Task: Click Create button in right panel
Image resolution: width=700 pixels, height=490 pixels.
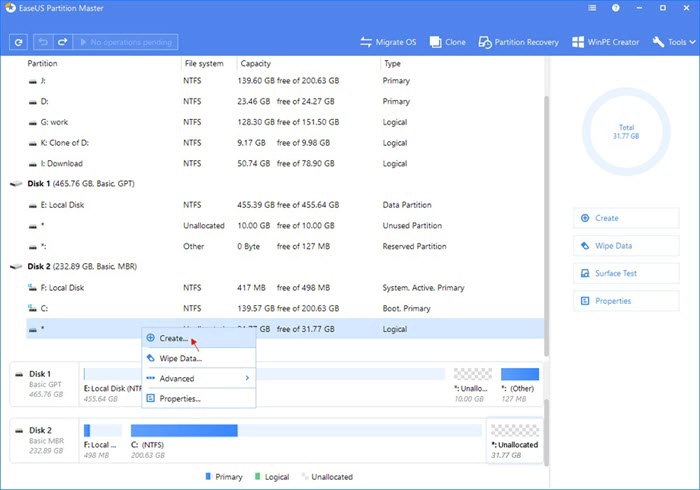Action: tap(626, 218)
